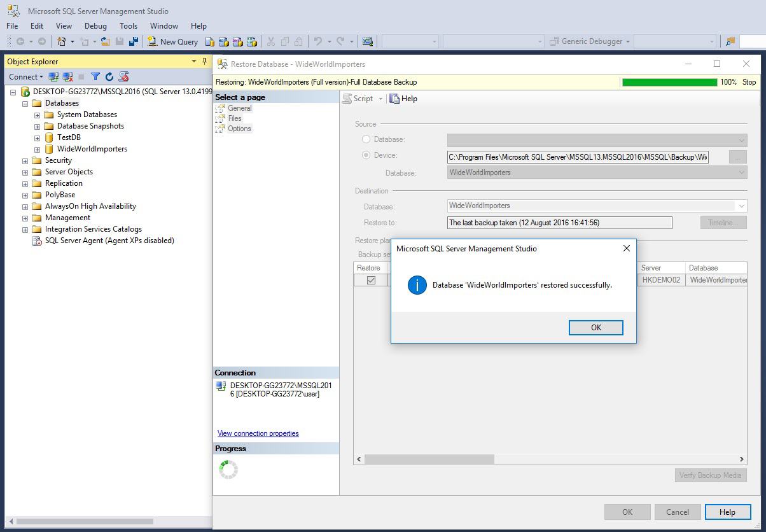Select the TestDB database node
This screenshot has height=532, width=766.
pos(69,137)
